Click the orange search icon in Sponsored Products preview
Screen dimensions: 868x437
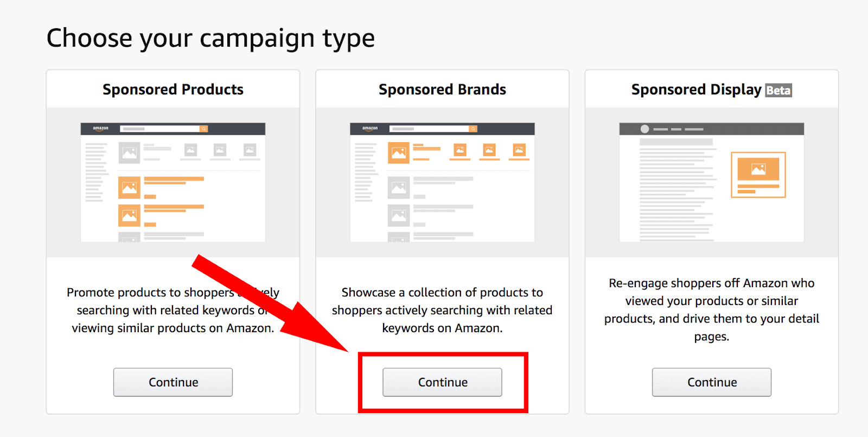[x=204, y=129]
